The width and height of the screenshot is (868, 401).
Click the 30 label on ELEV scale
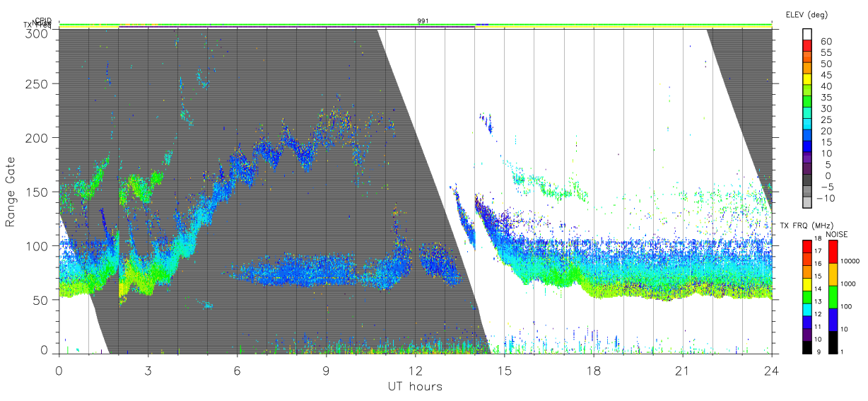coord(826,109)
